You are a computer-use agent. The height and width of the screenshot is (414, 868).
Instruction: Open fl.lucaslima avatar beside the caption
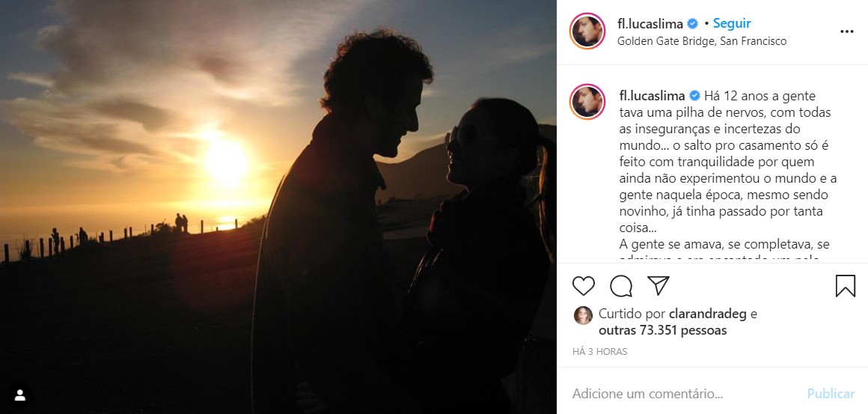click(587, 102)
